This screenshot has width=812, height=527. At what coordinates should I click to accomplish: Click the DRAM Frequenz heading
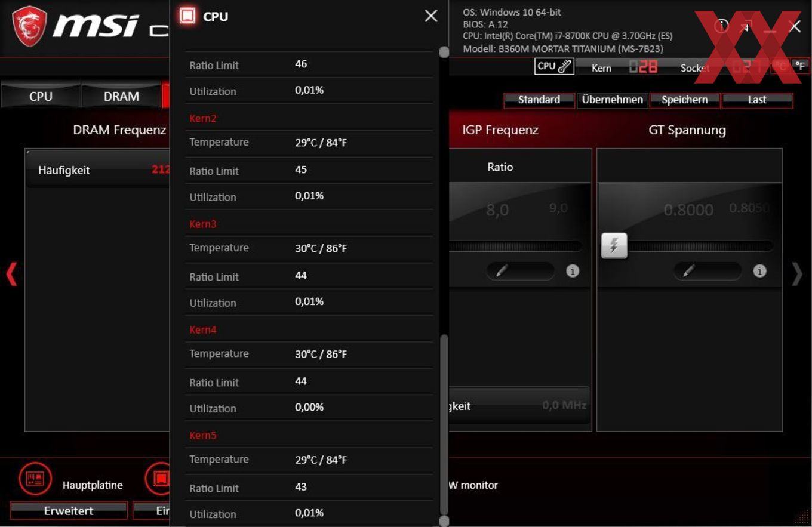119,130
